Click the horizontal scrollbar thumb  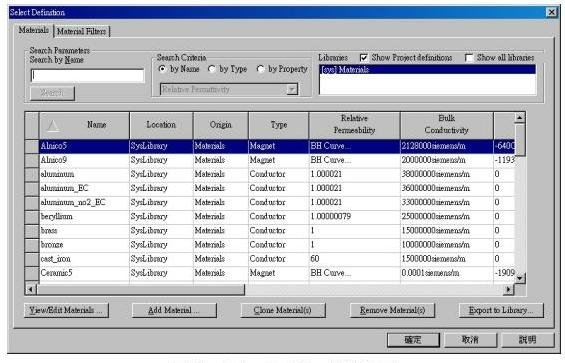(x=141, y=289)
